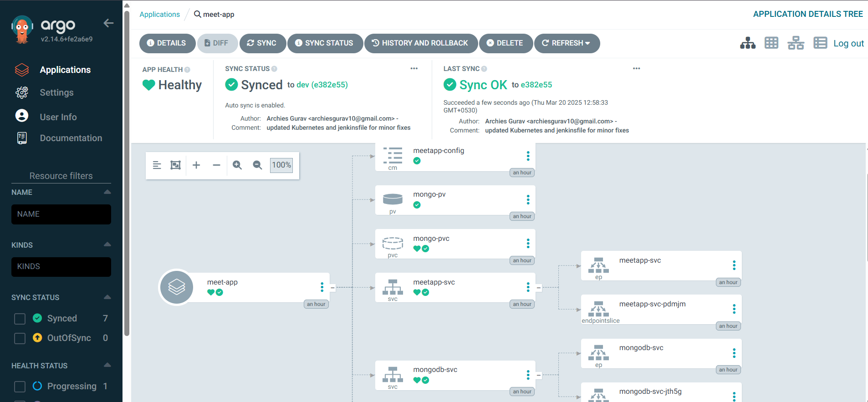
Task: Tick the OutOfSync filter checkbox
Action: (x=20, y=338)
